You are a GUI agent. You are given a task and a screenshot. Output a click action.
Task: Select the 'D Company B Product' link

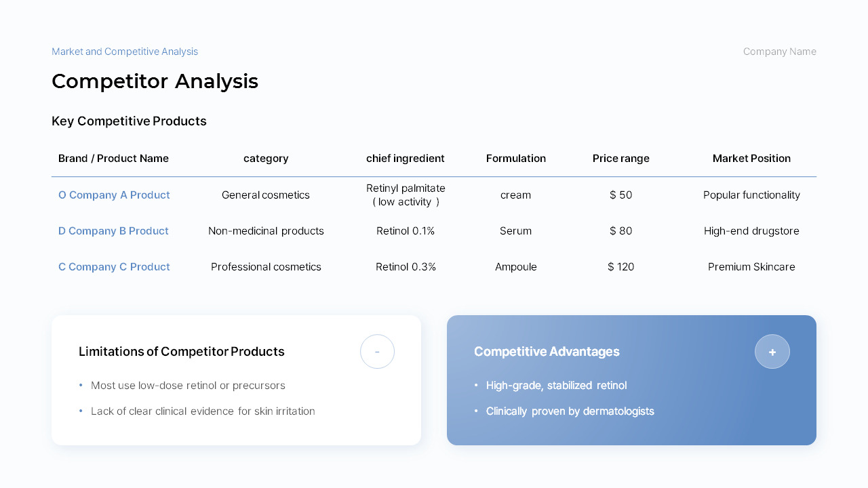pos(113,231)
